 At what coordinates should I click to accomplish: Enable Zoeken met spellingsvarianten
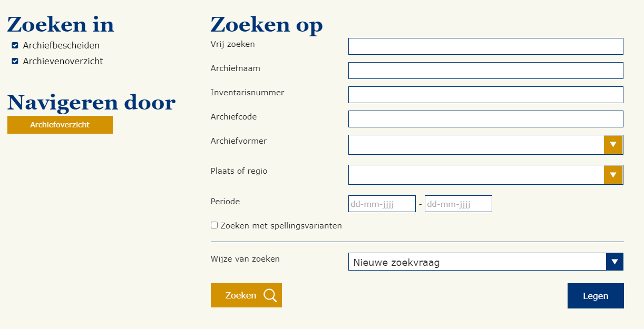(x=214, y=225)
